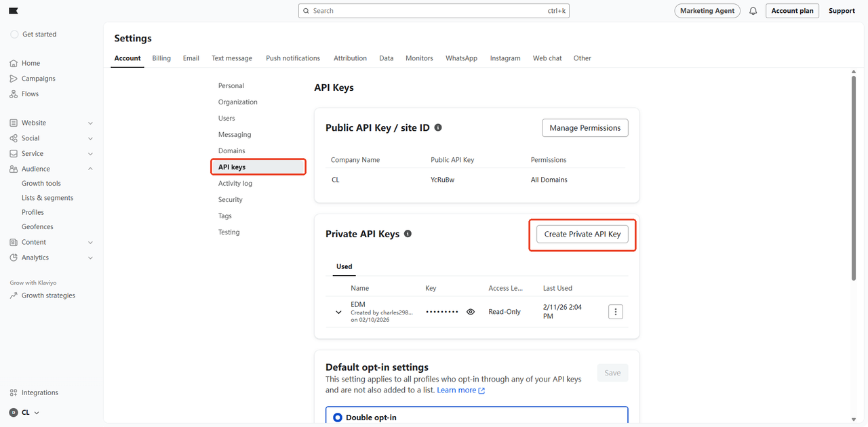Click the Create Private API Key button

point(582,234)
